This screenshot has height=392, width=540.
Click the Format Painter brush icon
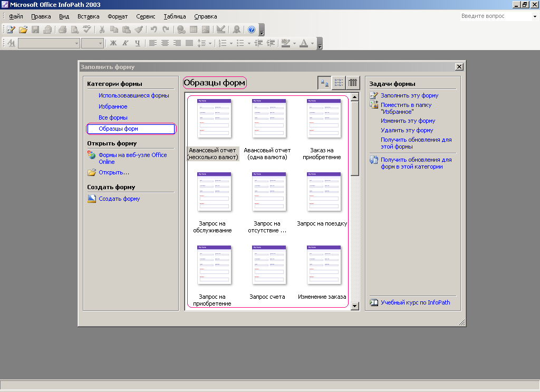click(139, 30)
